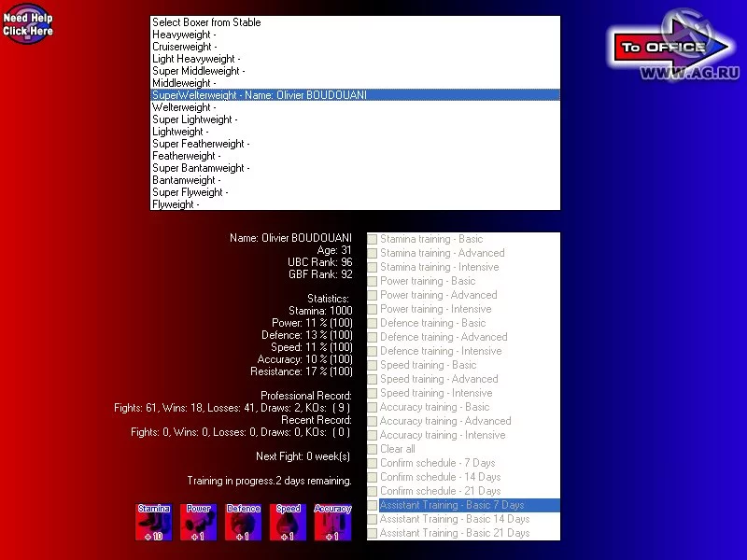Check Confirm schedule - 7 Days
This screenshot has width=747, height=560.
pyautogui.click(x=373, y=463)
